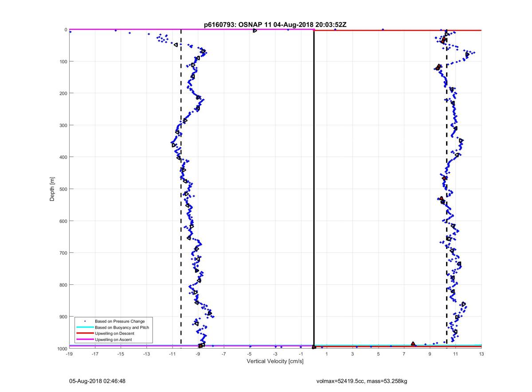Image resolution: width=532 pixels, height=392 pixels.
Task: Click depth tick label 500
Action: [63, 189]
